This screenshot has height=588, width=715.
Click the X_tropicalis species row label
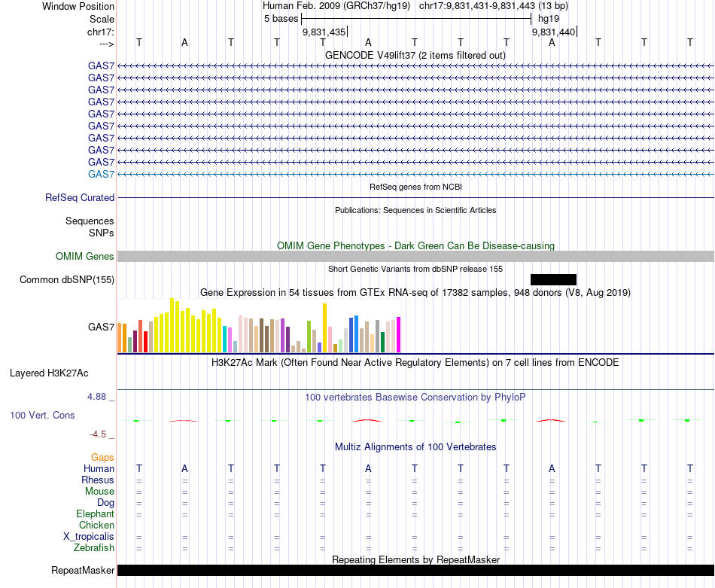[x=89, y=537]
